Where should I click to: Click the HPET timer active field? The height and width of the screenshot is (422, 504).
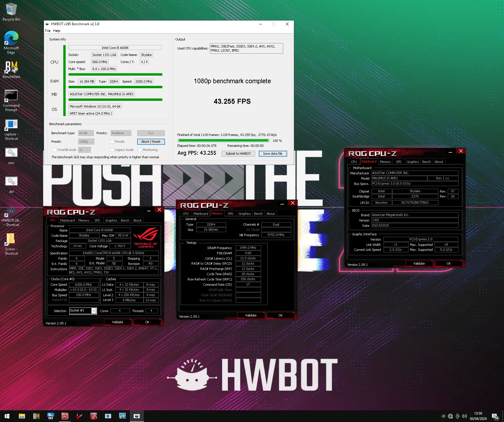pos(91,113)
